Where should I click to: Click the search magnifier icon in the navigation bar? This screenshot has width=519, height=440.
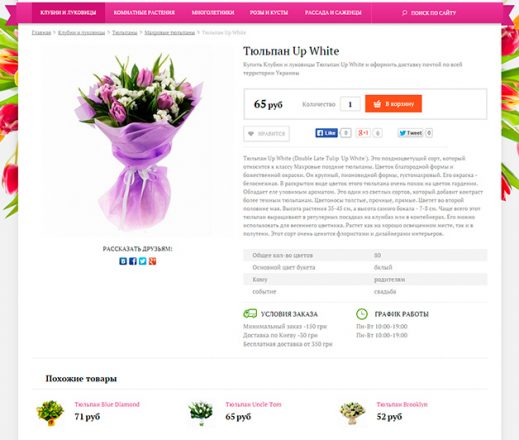tap(405, 13)
